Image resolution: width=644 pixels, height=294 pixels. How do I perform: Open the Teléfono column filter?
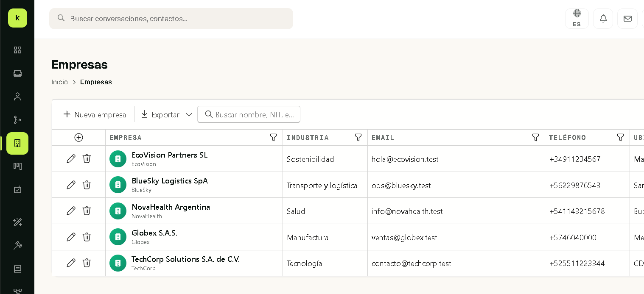tap(621, 137)
